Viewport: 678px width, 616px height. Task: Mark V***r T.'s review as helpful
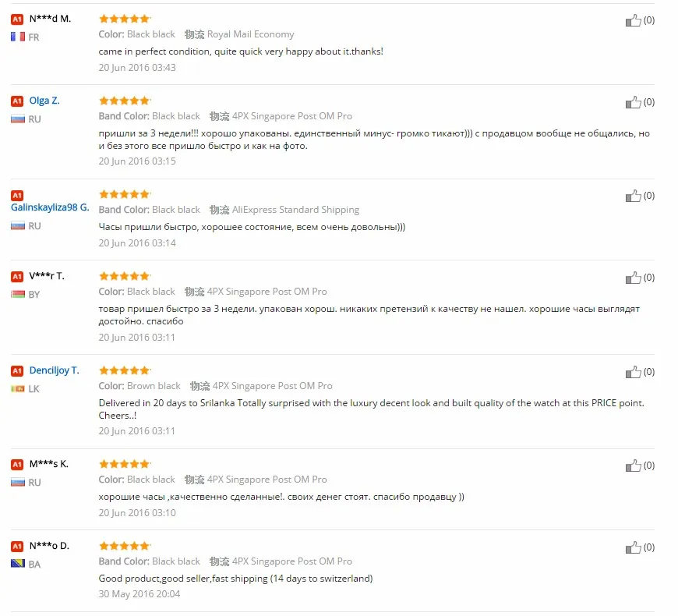click(633, 278)
